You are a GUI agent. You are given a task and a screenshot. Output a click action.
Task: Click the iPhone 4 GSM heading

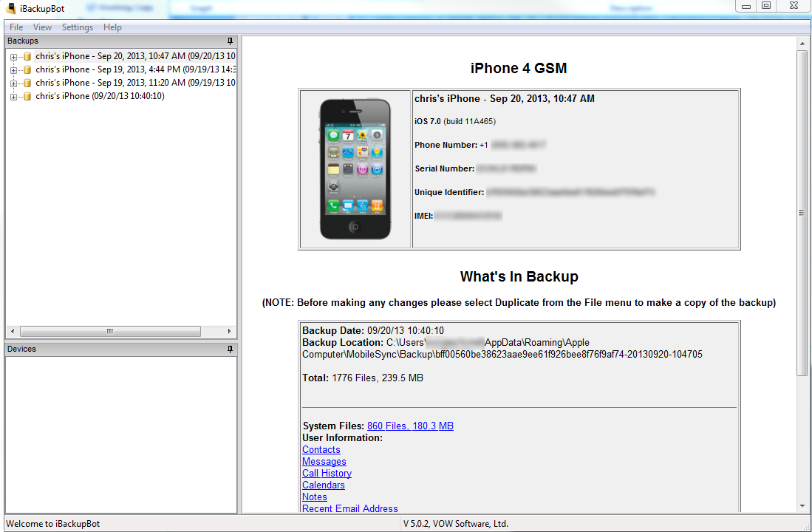pos(519,69)
